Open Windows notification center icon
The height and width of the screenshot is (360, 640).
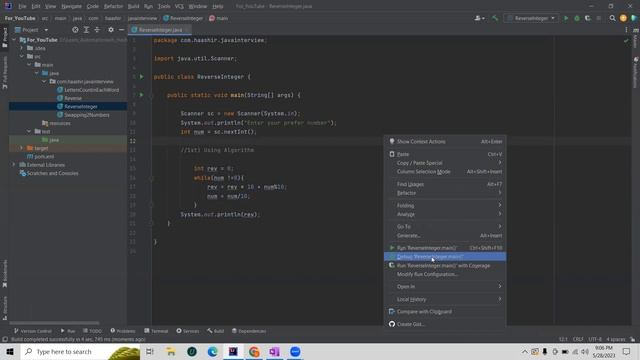click(627, 351)
